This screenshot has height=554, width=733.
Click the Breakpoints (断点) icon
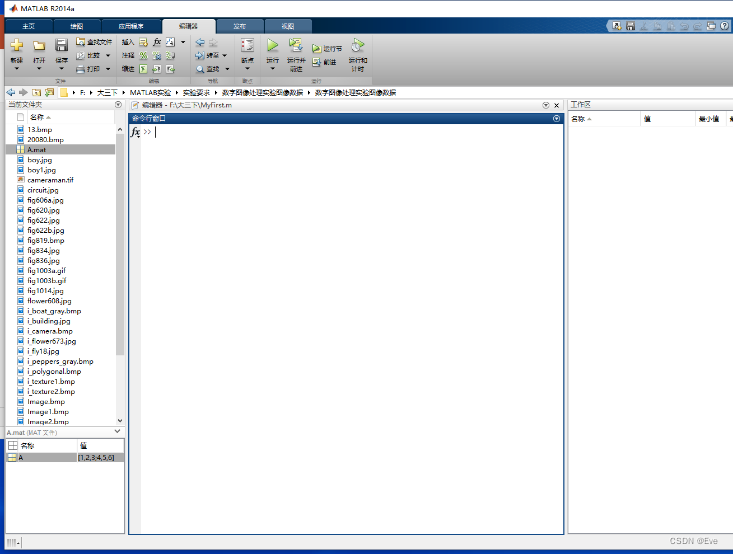(247, 45)
